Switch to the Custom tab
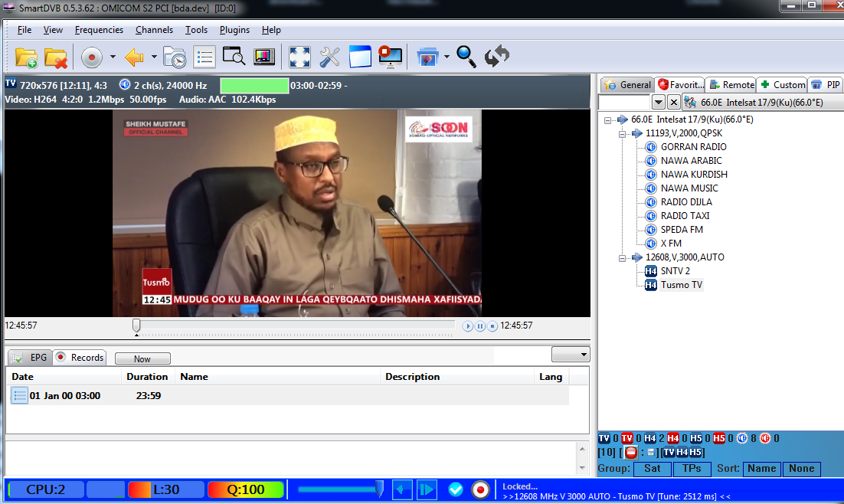Image resolution: width=844 pixels, height=504 pixels. (782, 84)
